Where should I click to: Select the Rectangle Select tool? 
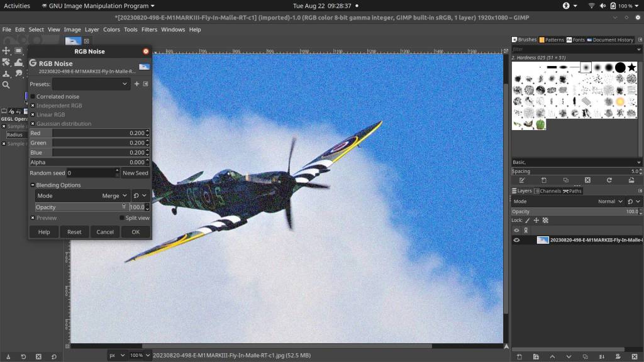pos(18,50)
